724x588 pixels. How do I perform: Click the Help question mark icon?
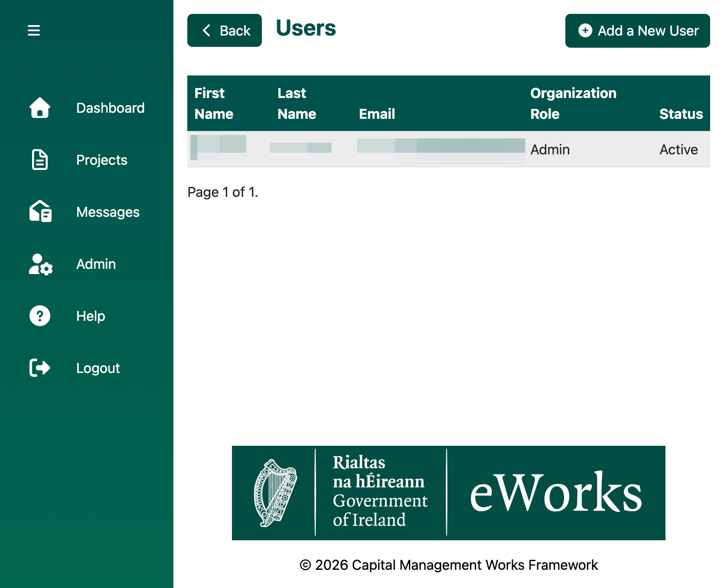pos(40,316)
